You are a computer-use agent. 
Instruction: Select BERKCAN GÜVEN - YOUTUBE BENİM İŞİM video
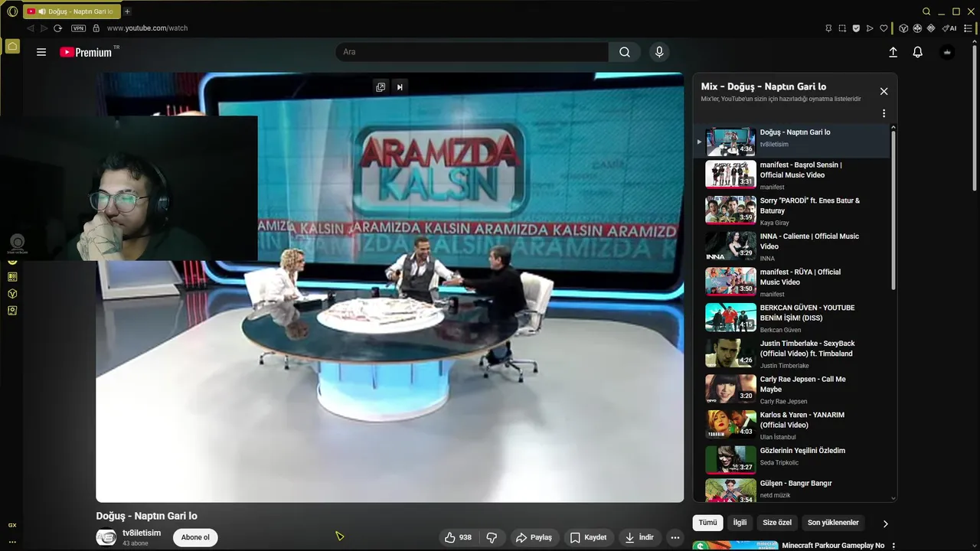[x=792, y=318]
